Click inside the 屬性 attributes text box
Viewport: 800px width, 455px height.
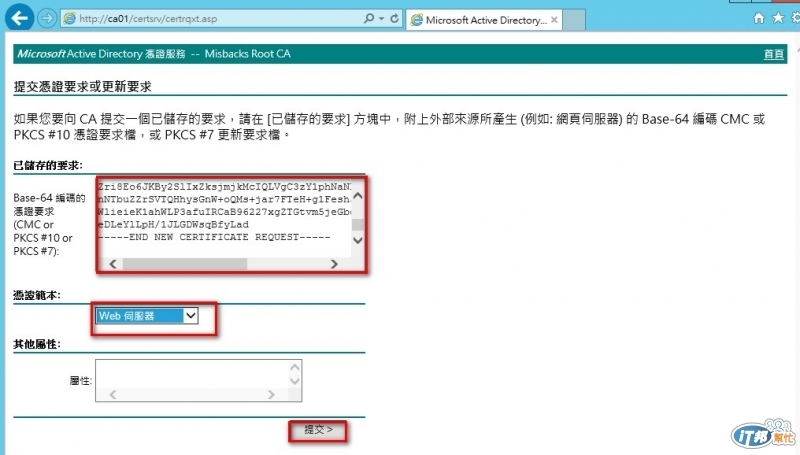(x=191, y=375)
